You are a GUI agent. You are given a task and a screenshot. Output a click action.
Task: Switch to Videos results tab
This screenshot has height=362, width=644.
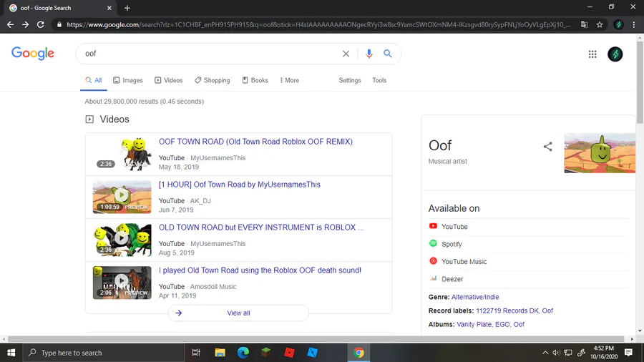pos(168,80)
